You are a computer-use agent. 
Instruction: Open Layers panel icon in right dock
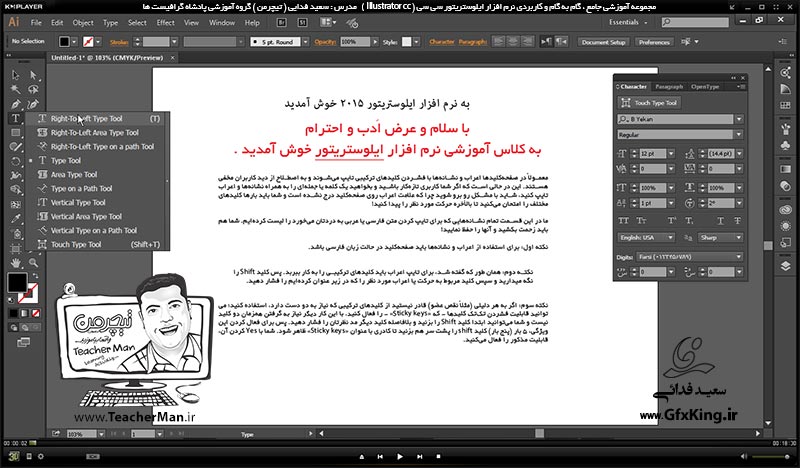[x=786, y=265]
